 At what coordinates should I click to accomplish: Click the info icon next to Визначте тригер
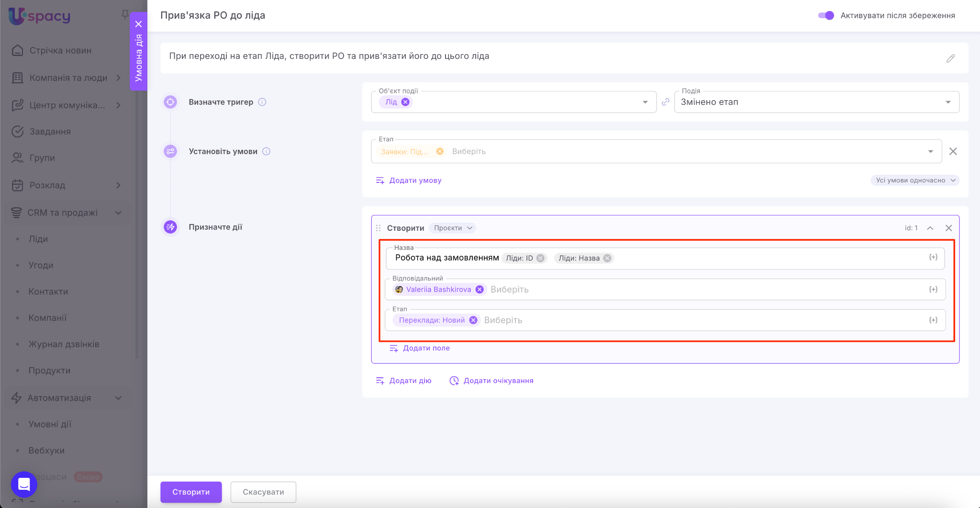[262, 102]
